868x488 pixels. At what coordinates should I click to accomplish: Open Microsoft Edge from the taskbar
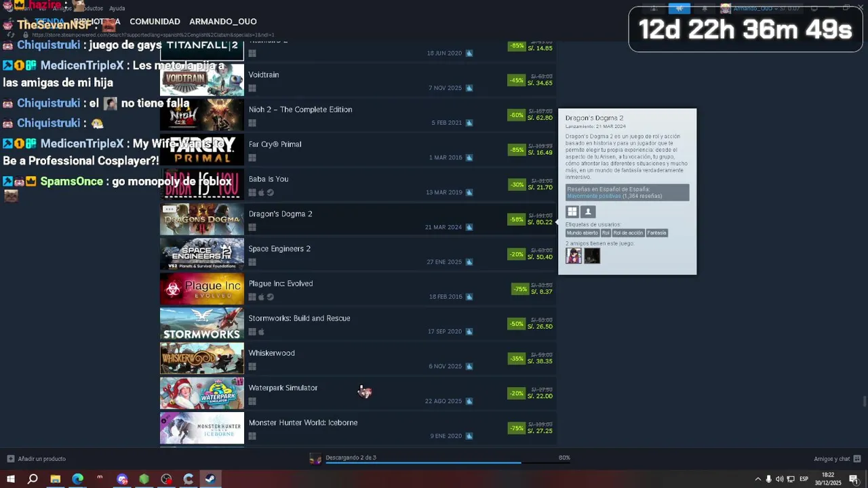pos(77,479)
